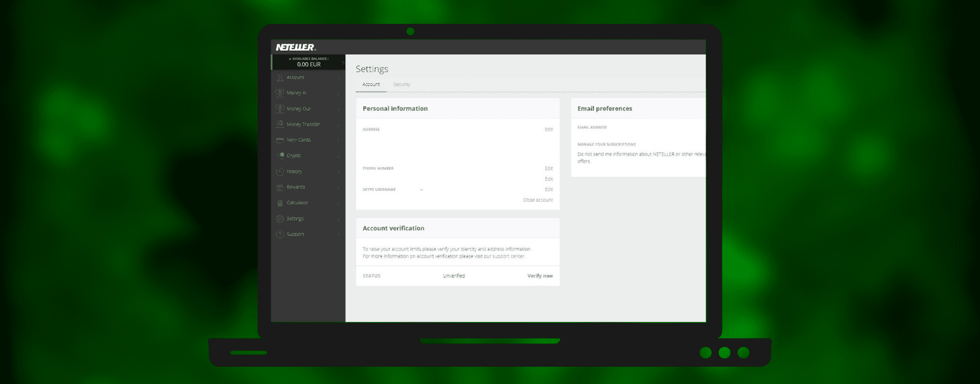
Task: Click Verify now in Account verification
Action: point(540,276)
